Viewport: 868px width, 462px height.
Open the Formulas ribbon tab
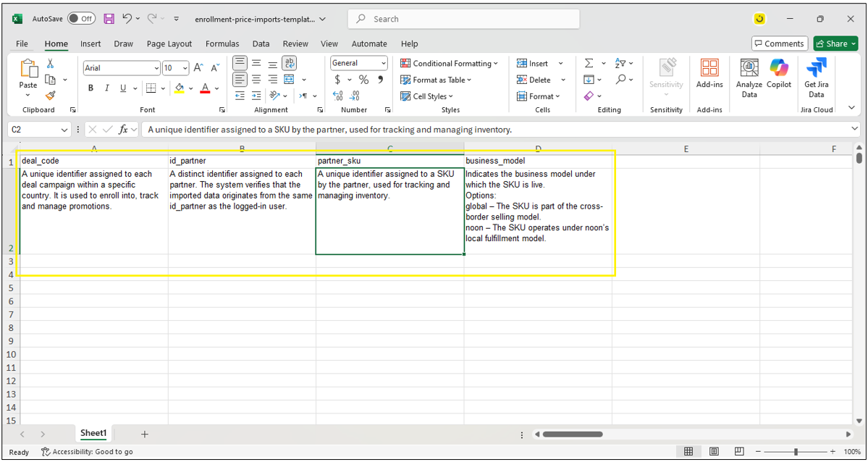tap(222, 43)
